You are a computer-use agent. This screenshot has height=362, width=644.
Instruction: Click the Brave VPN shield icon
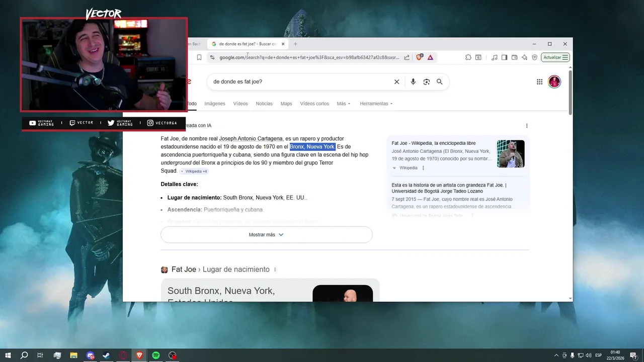coord(534,57)
